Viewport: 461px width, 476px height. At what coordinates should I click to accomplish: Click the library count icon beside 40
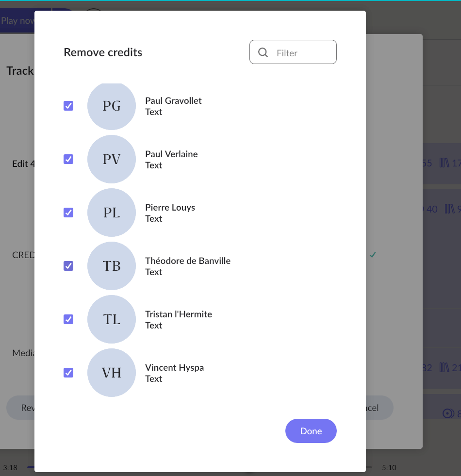click(449, 209)
